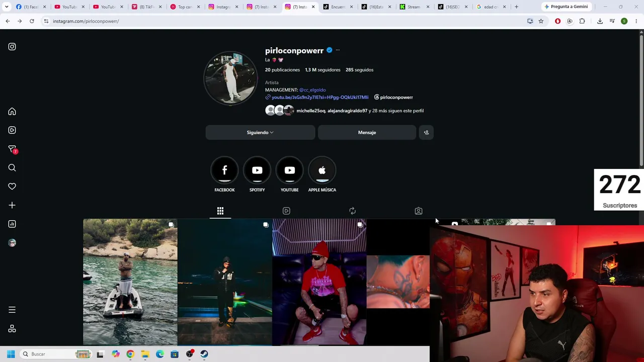Open the Chrome extensions puzzle icon
The image size is (644, 362).
pos(582,21)
